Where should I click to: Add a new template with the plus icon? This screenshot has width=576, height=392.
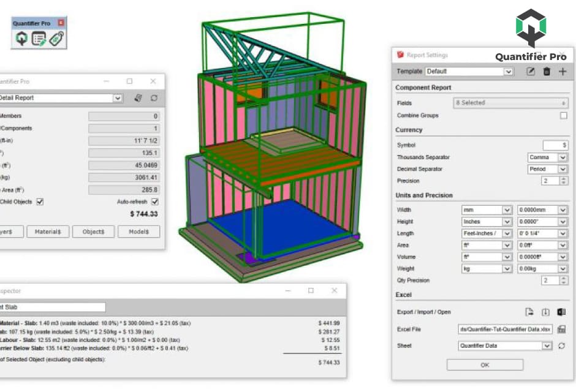(x=561, y=71)
